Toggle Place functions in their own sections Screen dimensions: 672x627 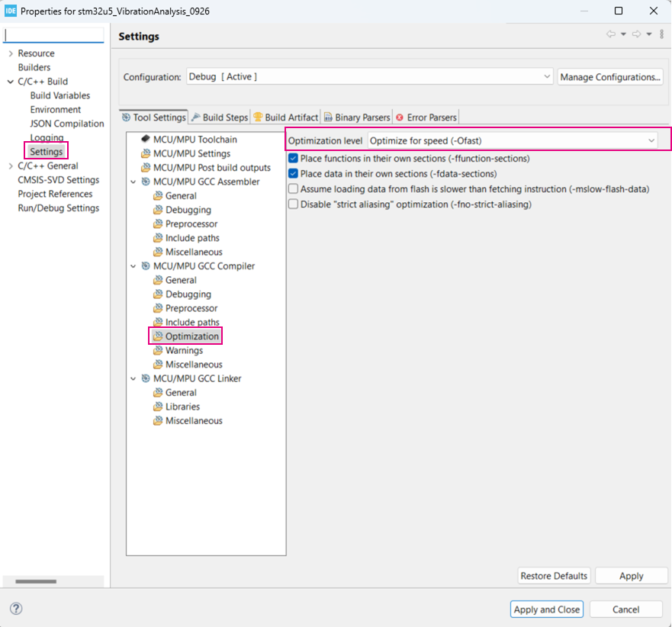(x=293, y=159)
